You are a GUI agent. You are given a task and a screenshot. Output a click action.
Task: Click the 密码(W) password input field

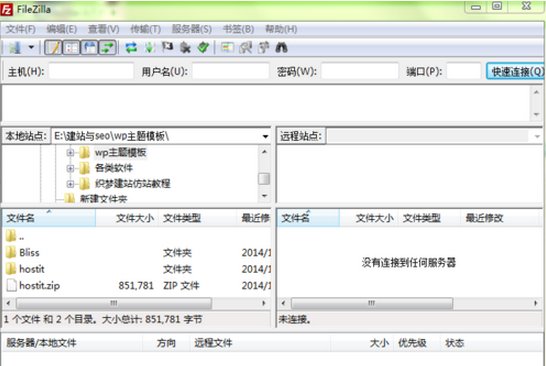pos(360,71)
